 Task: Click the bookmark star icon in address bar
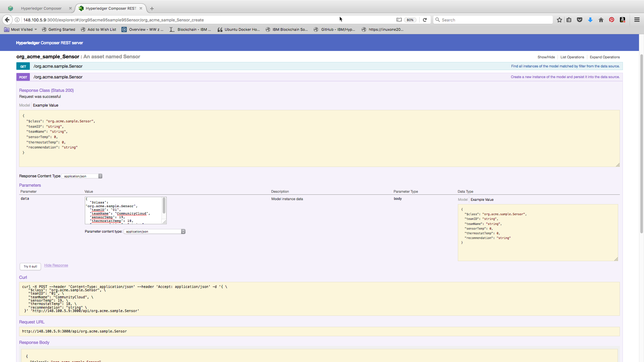pyautogui.click(x=559, y=20)
